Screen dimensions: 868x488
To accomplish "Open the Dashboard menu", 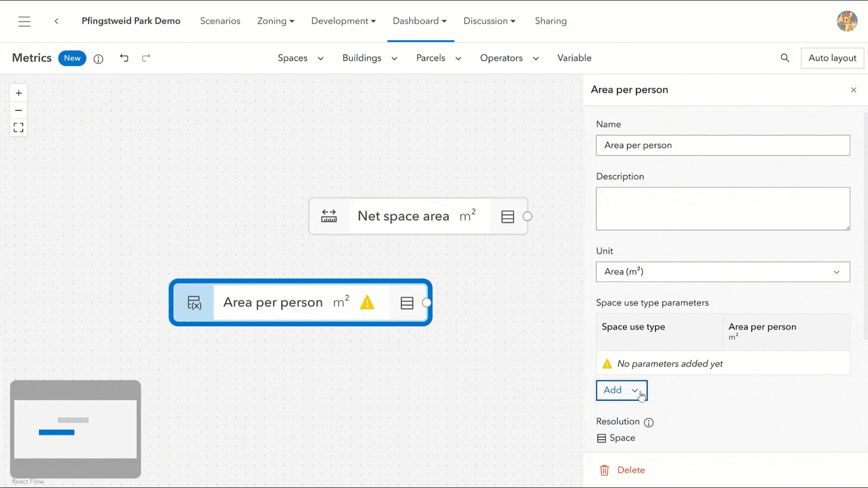I will coord(419,21).
